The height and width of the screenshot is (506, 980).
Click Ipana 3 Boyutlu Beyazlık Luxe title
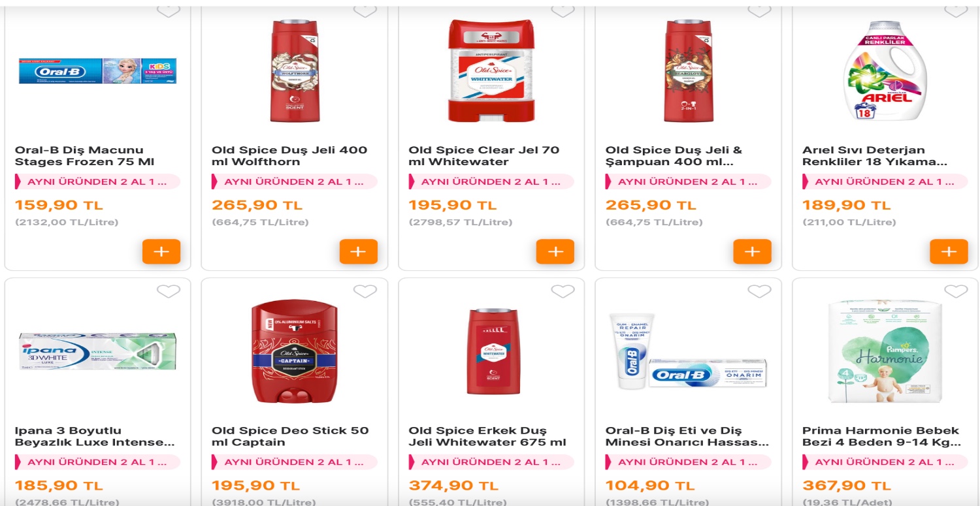(x=95, y=436)
